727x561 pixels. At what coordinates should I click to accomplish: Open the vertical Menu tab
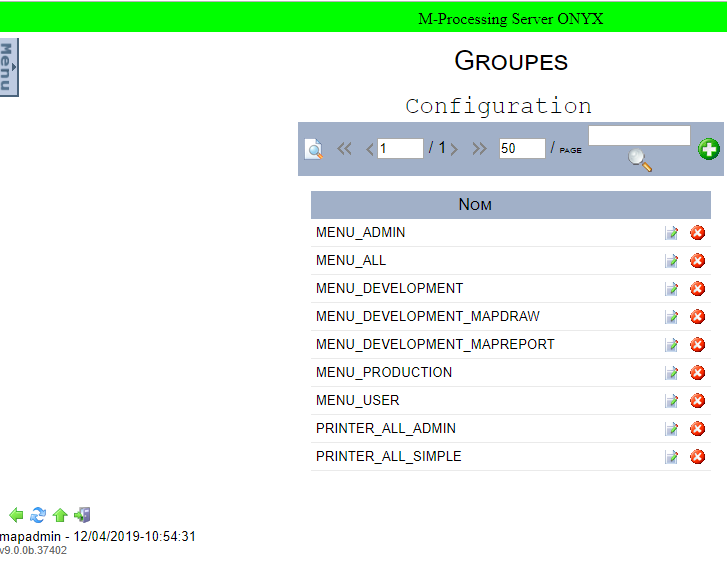[x=9, y=68]
